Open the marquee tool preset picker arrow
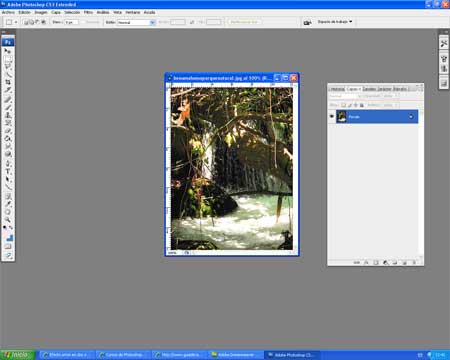This screenshot has height=360, width=450. 16,22
